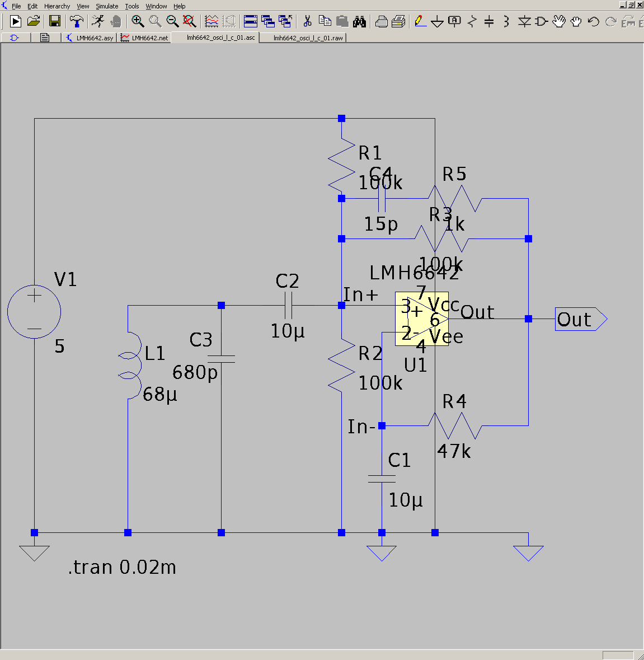Open the Hierarchy menu

click(57, 6)
